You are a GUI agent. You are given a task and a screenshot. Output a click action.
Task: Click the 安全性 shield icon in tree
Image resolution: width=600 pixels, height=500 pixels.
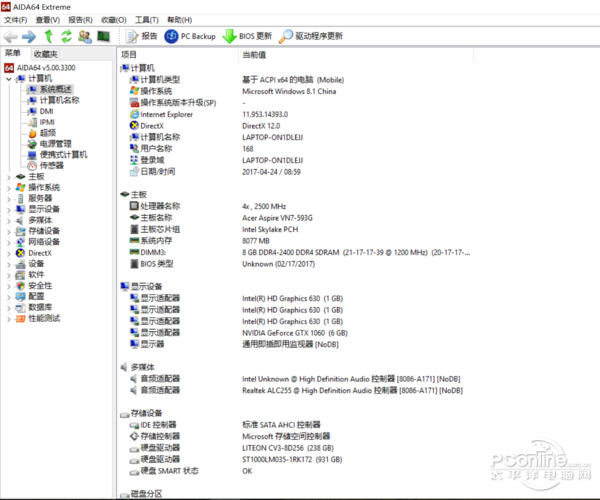pos(20,286)
